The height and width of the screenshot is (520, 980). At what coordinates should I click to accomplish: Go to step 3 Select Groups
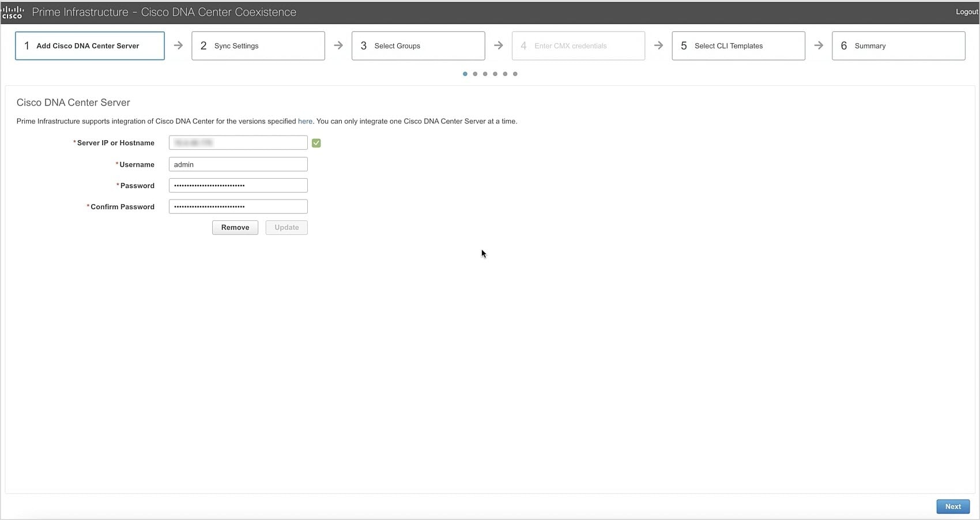point(419,46)
